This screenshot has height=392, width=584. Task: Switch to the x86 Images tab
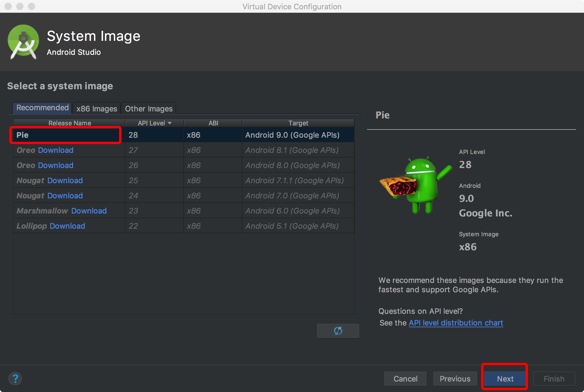coord(97,108)
